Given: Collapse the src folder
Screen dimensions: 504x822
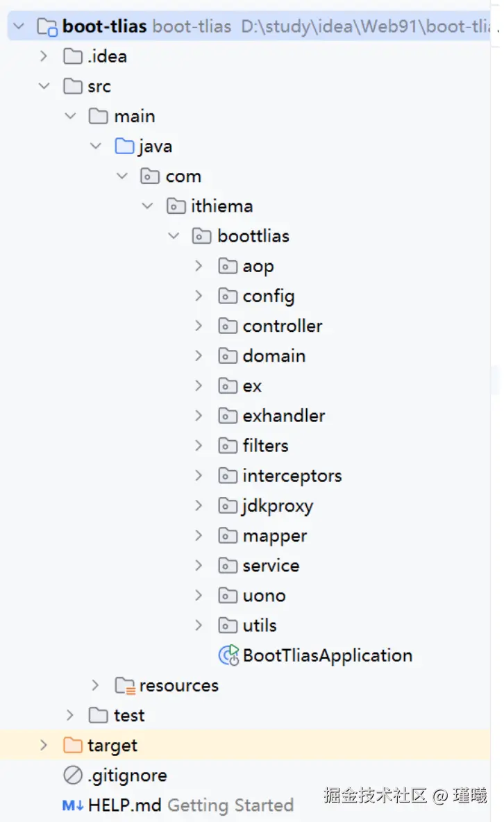Looking at the screenshot, I should [x=44, y=86].
